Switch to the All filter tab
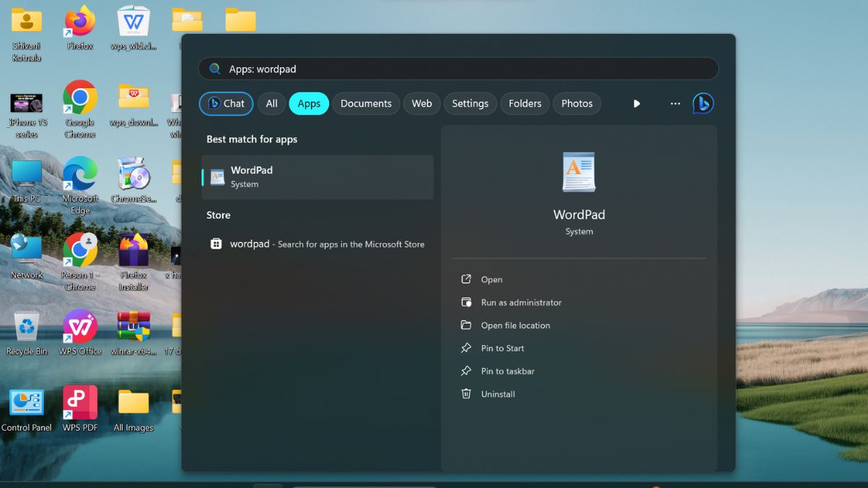The image size is (868, 488). (x=271, y=103)
